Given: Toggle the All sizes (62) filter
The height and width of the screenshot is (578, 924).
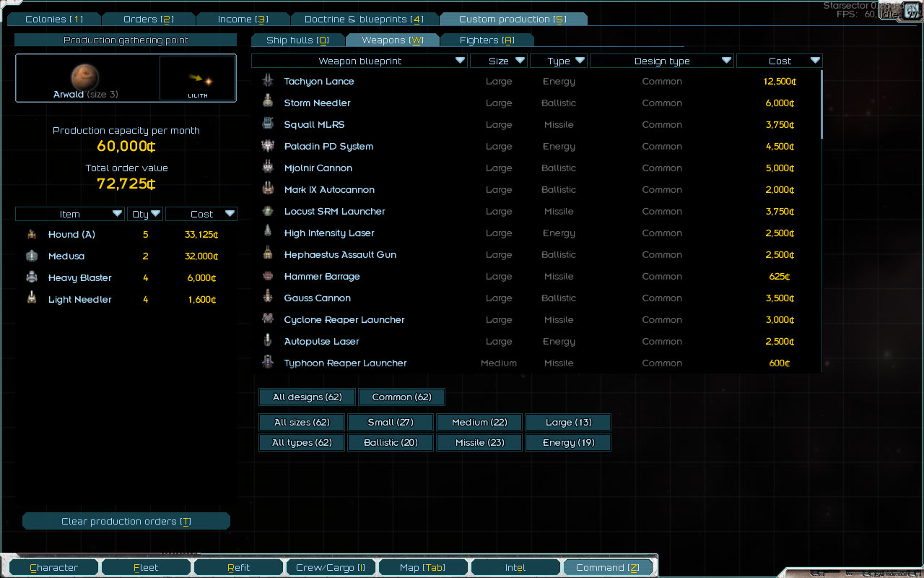Looking at the screenshot, I should tap(302, 423).
